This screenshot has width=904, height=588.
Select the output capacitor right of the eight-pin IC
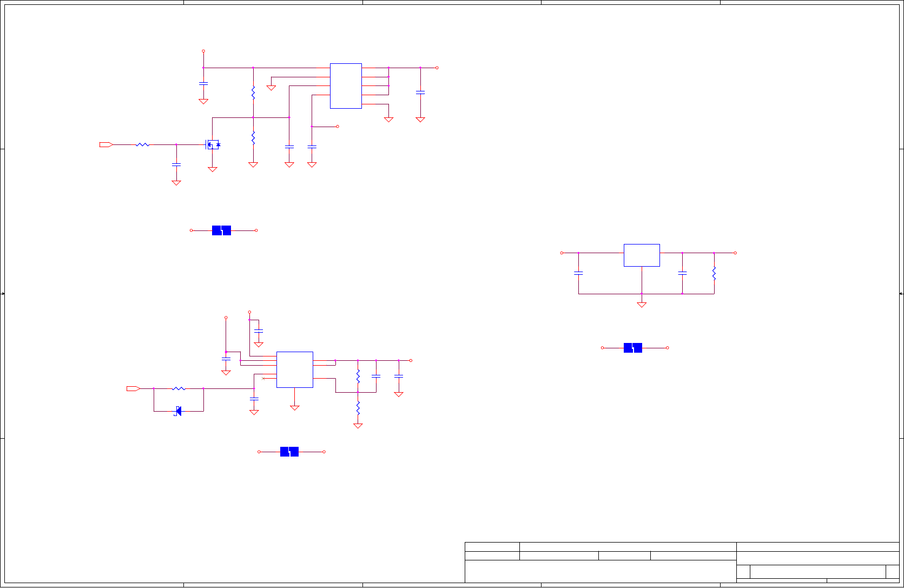[x=420, y=93]
